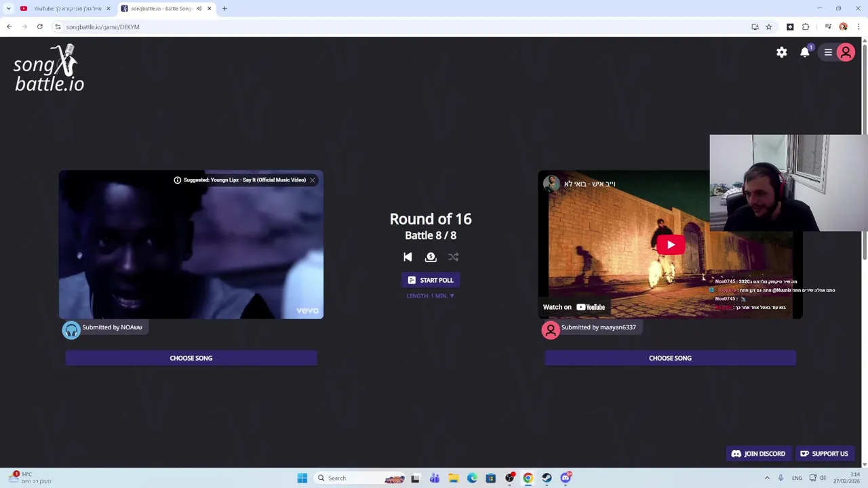Click the right video channel avatar

point(551,184)
